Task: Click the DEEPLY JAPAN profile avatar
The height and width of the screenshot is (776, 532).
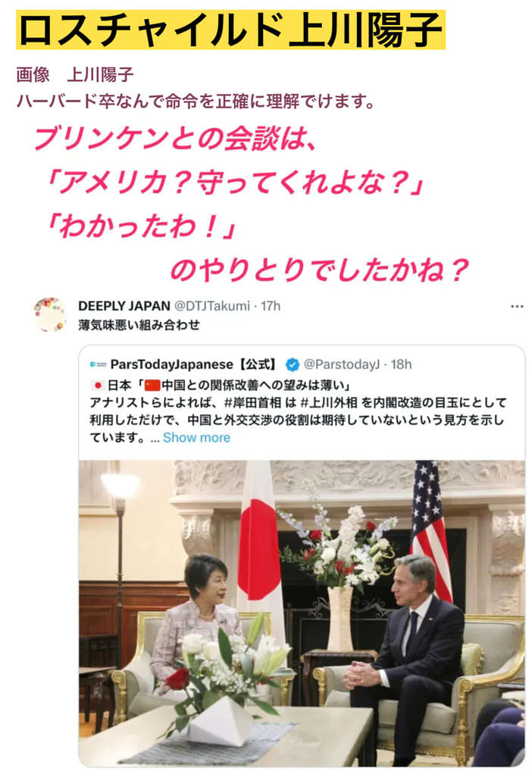Action: [50, 314]
